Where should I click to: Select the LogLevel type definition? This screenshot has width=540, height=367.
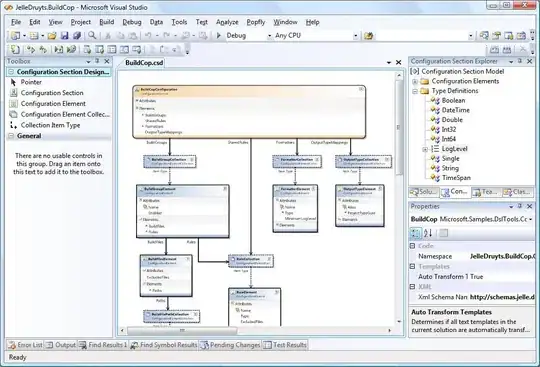point(454,149)
